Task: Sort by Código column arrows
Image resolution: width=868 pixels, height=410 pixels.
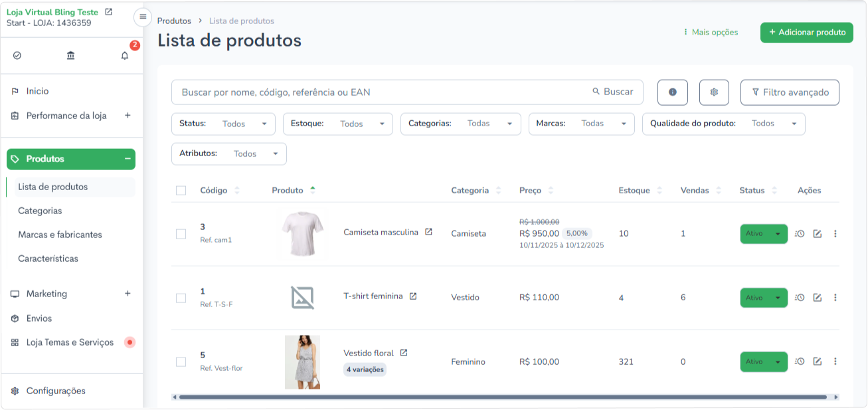Action: tap(237, 191)
